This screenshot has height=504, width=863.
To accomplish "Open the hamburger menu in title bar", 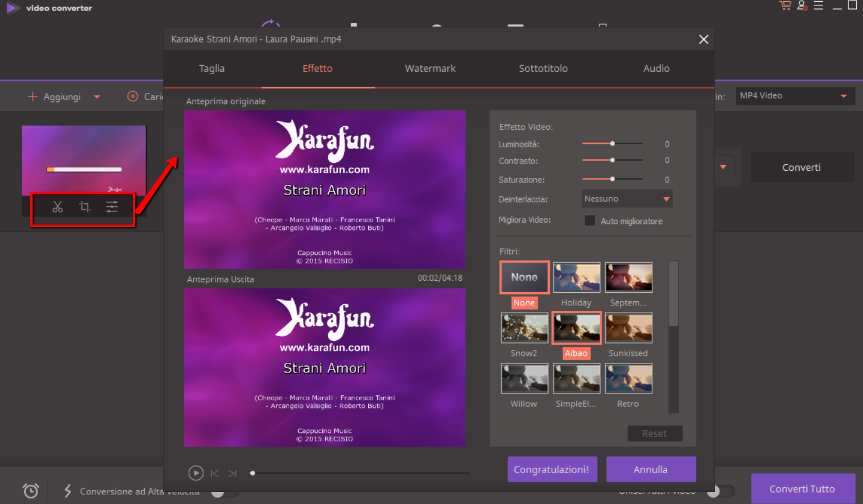I will pyautogui.click(x=818, y=5).
